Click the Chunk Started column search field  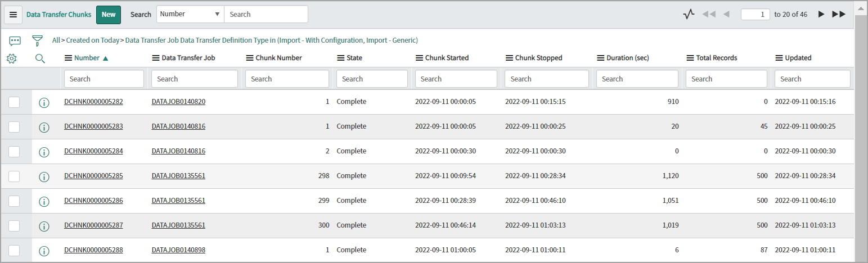pos(456,79)
